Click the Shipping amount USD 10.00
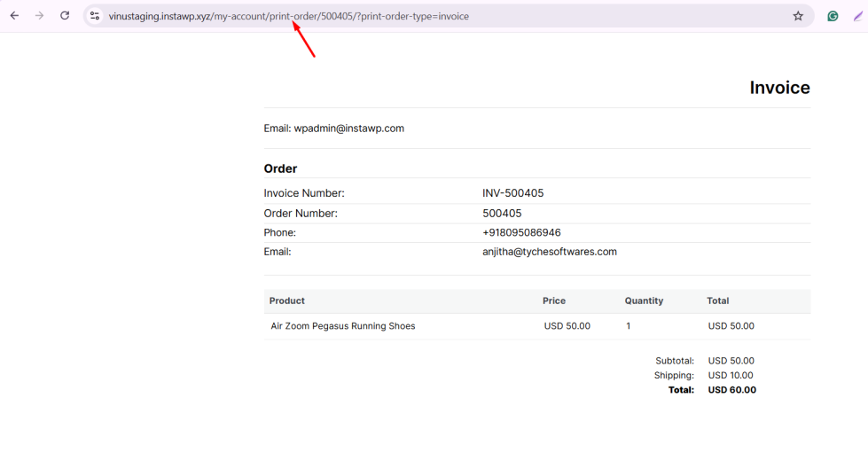The height and width of the screenshot is (476, 868). [x=731, y=376]
